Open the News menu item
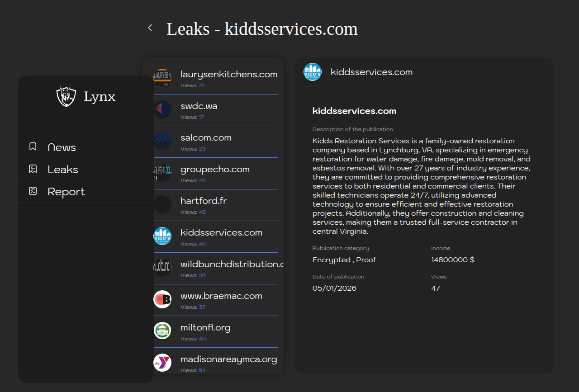The width and height of the screenshot is (579, 392). coord(62,147)
